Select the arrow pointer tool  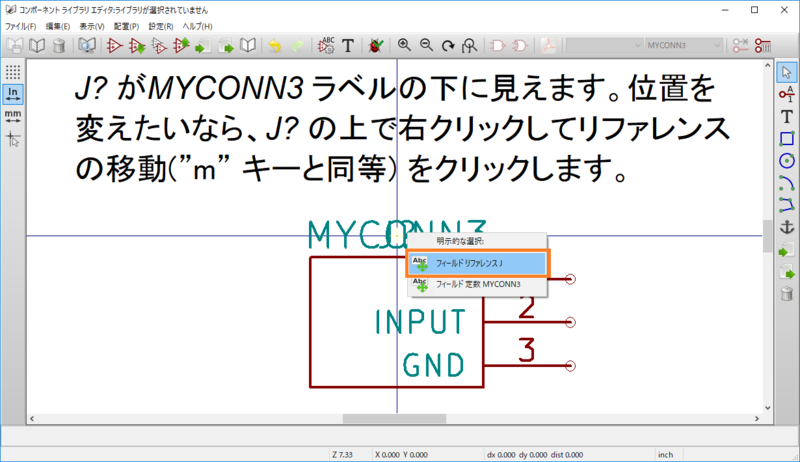[x=786, y=72]
